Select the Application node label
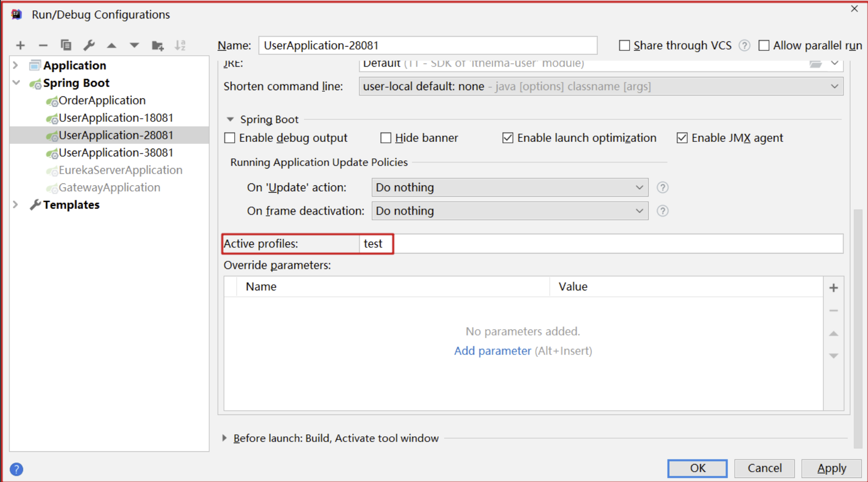Viewport: 868px width, 482px height. [x=74, y=66]
